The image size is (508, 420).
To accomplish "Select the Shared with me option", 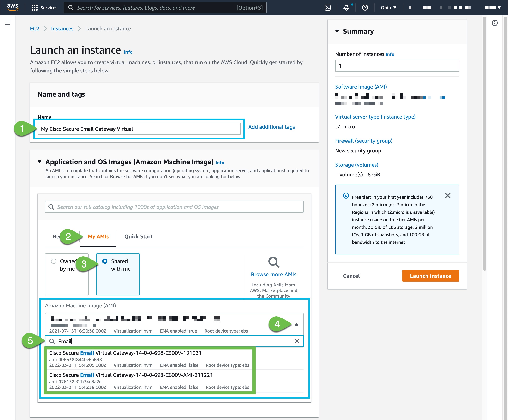I will [105, 261].
